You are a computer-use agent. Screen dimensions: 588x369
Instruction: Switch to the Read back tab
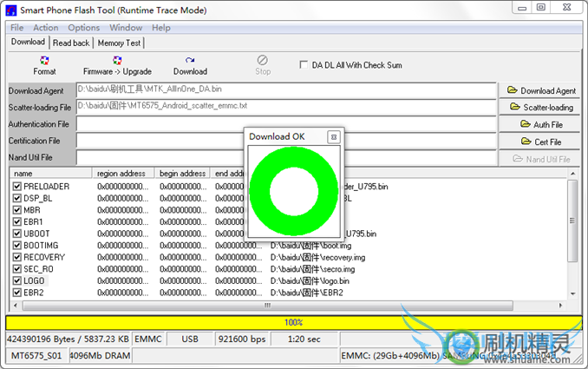pyautogui.click(x=71, y=43)
